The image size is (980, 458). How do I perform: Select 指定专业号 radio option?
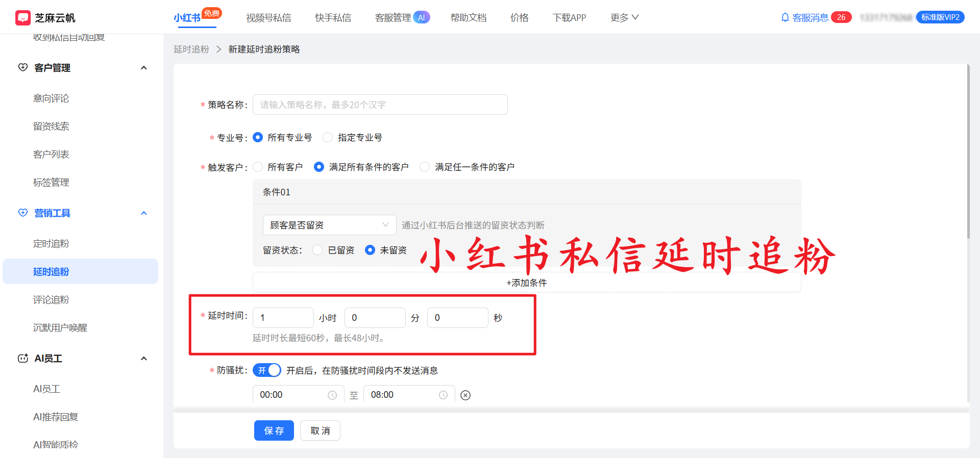[x=328, y=137]
